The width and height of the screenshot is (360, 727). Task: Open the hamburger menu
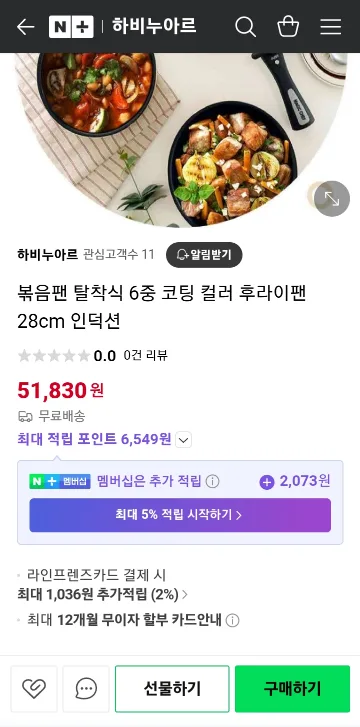pyautogui.click(x=331, y=27)
